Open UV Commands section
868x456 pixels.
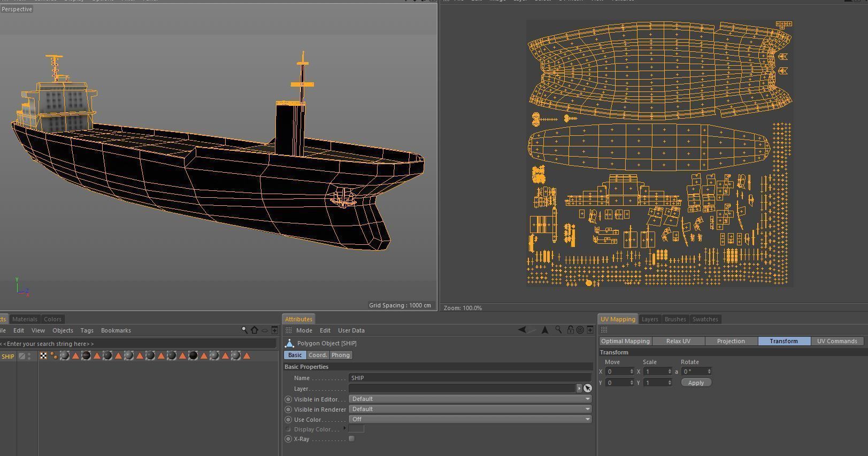click(837, 341)
